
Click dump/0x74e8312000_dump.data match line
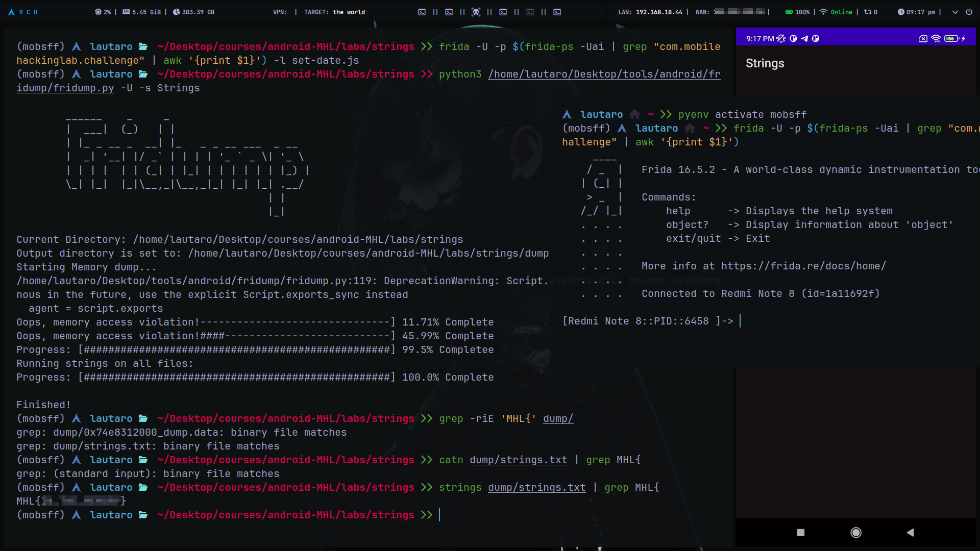click(x=181, y=432)
